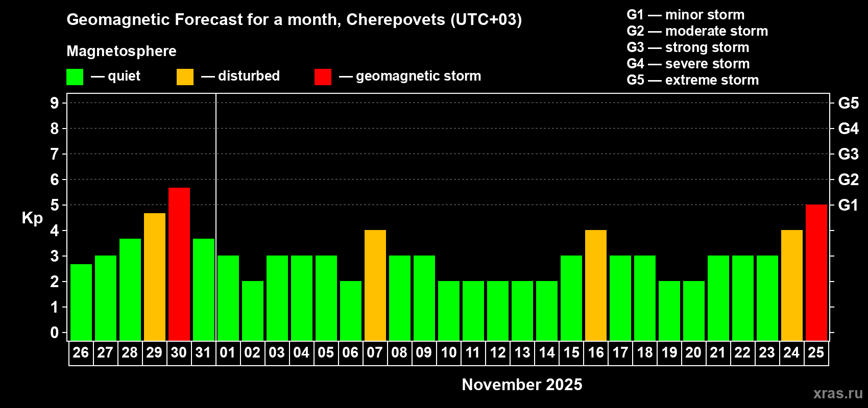Click date label 31 on the axis
Viewport: 868px width, 408px height.
click(x=203, y=353)
